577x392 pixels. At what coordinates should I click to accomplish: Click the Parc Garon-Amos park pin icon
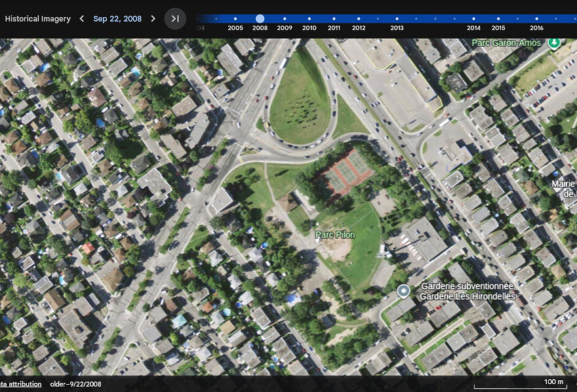click(x=554, y=43)
